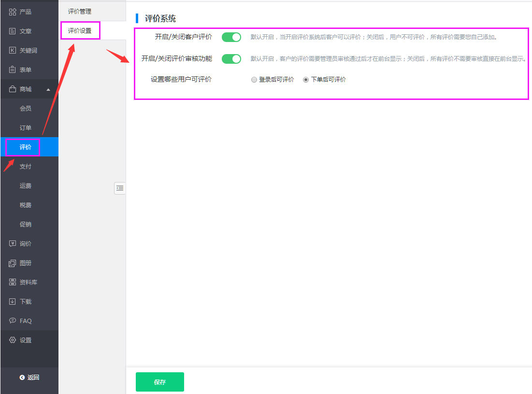The image size is (532, 394).
Task: Open the 订单 (Orders) submenu item
Action: click(x=26, y=127)
